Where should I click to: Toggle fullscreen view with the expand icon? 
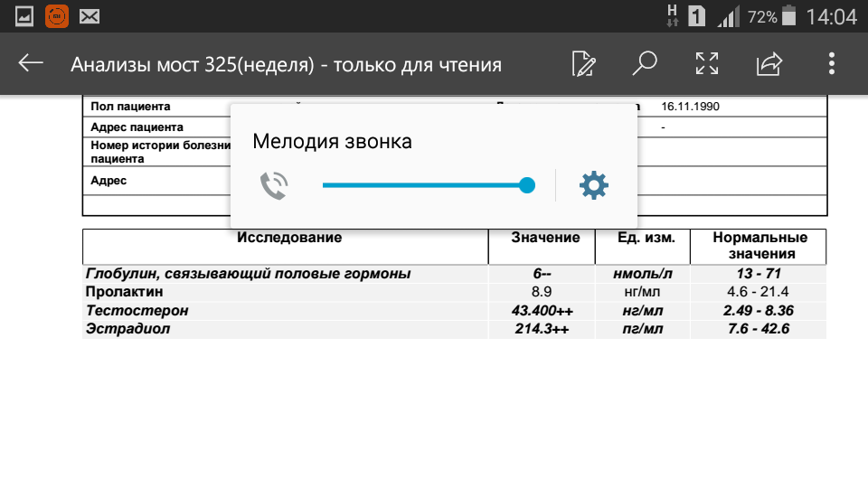point(706,63)
